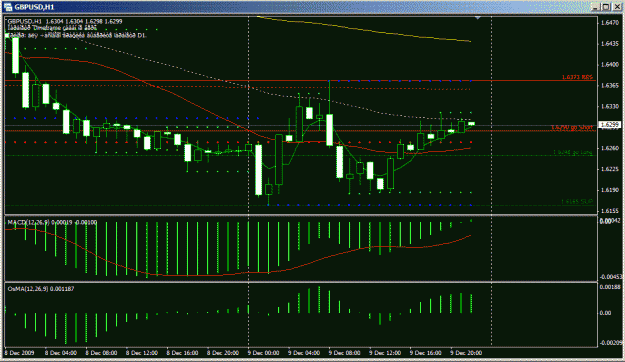Click the OsMA(12,26,9) indicator label

coord(41,289)
